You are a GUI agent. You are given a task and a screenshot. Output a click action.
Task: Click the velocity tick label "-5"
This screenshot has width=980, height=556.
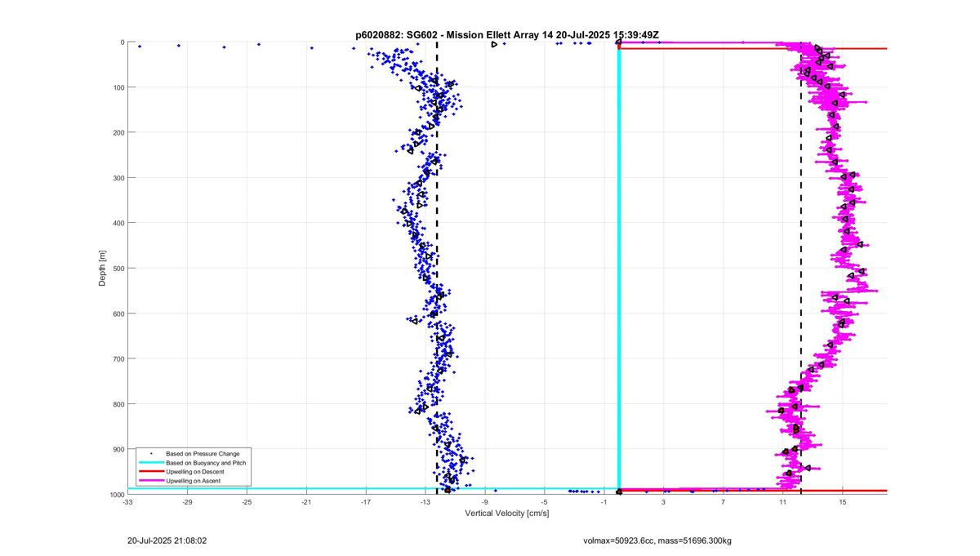[x=544, y=503]
